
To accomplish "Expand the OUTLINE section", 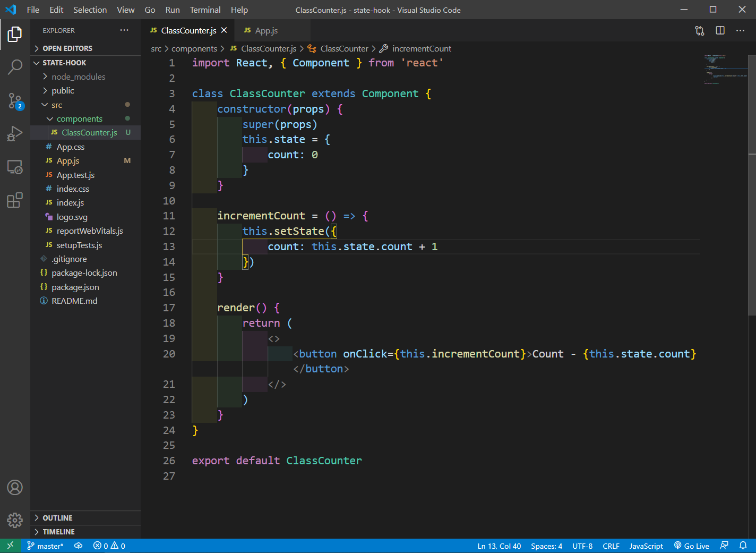I will click(x=85, y=518).
